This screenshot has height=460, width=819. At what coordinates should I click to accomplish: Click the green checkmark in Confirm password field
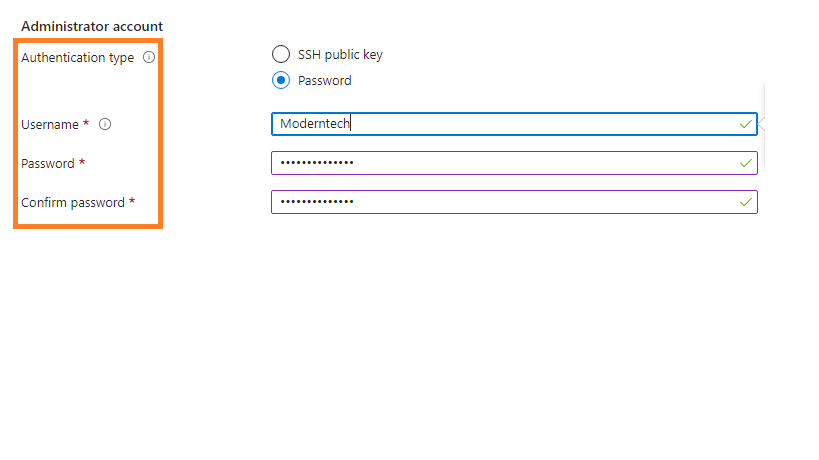pos(745,202)
